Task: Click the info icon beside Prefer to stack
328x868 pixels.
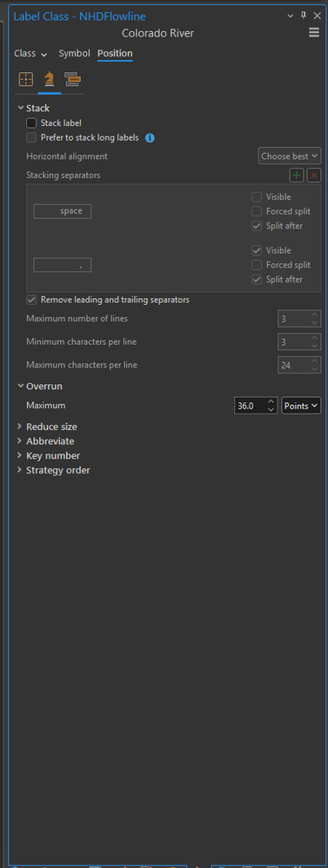Action: click(150, 138)
